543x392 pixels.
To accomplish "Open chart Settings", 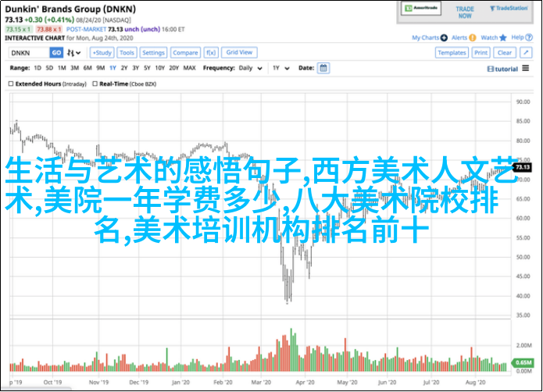I will click(x=153, y=52).
